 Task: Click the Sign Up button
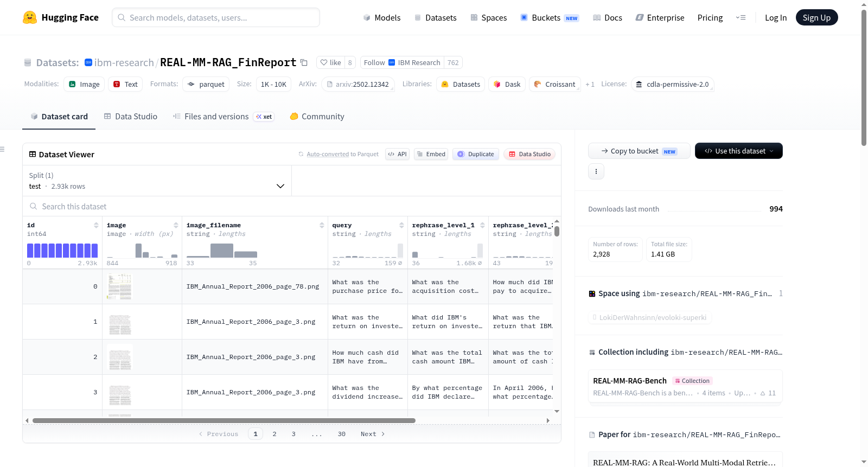click(816, 17)
